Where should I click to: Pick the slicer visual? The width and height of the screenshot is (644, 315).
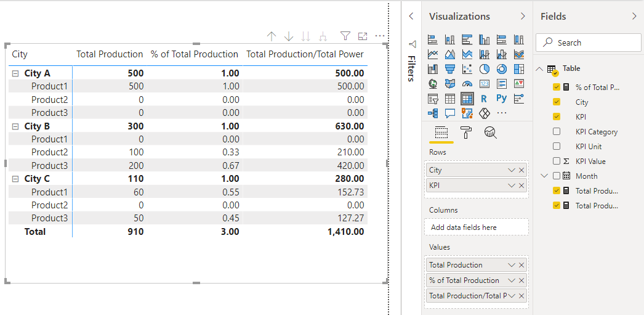click(x=433, y=99)
